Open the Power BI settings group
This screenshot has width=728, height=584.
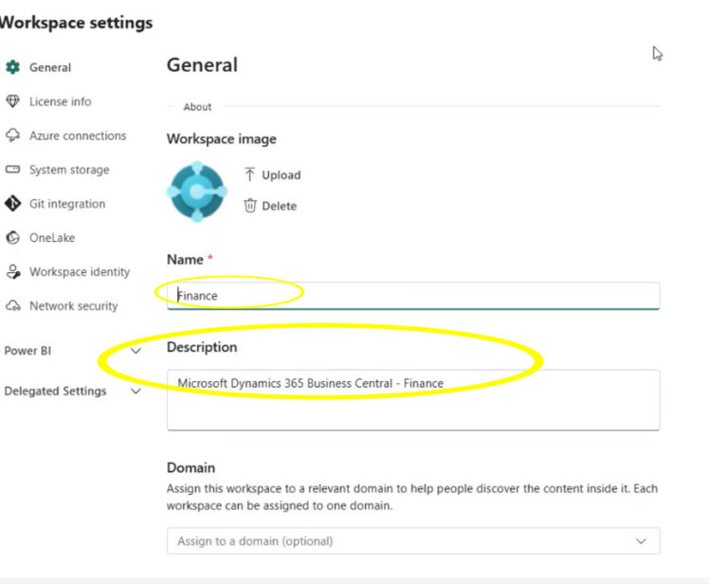coord(27,351)
